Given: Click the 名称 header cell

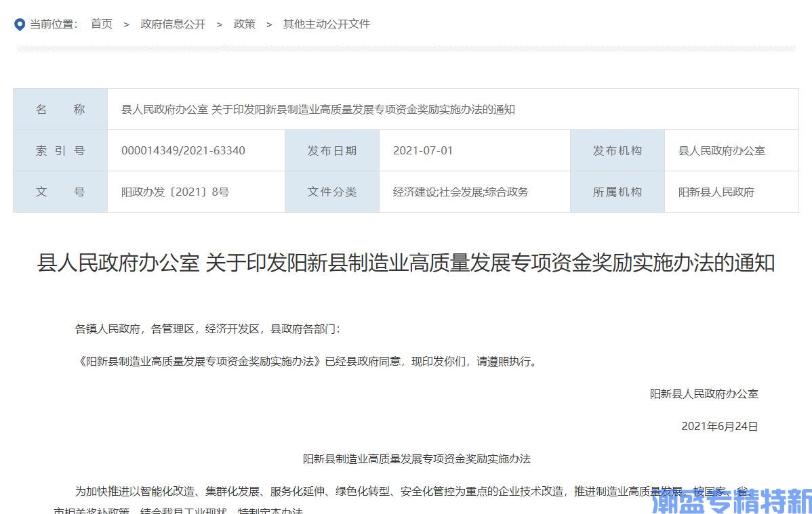Looking at the screenshot, I should click(x=60, y=109).
